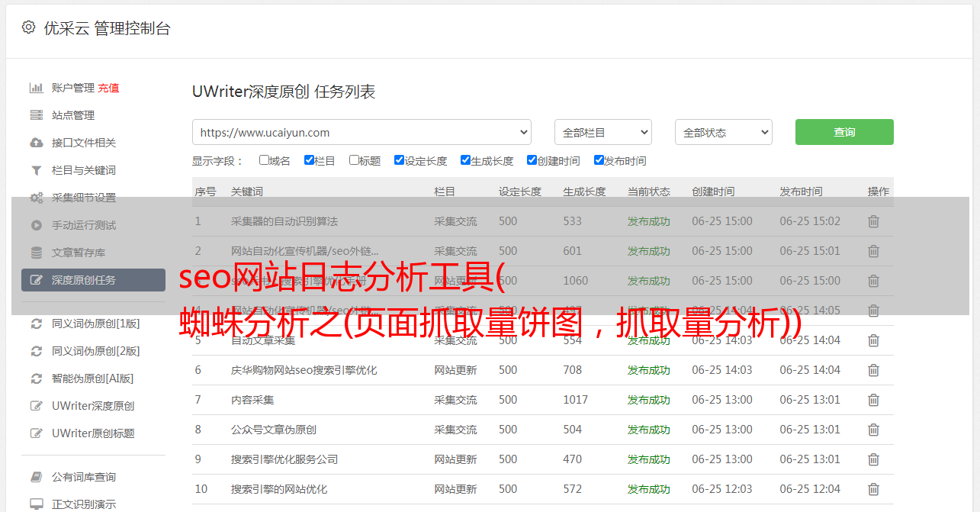Click the red 充值 link
This screenshot has height=512, width=980.
click(108, 88)
